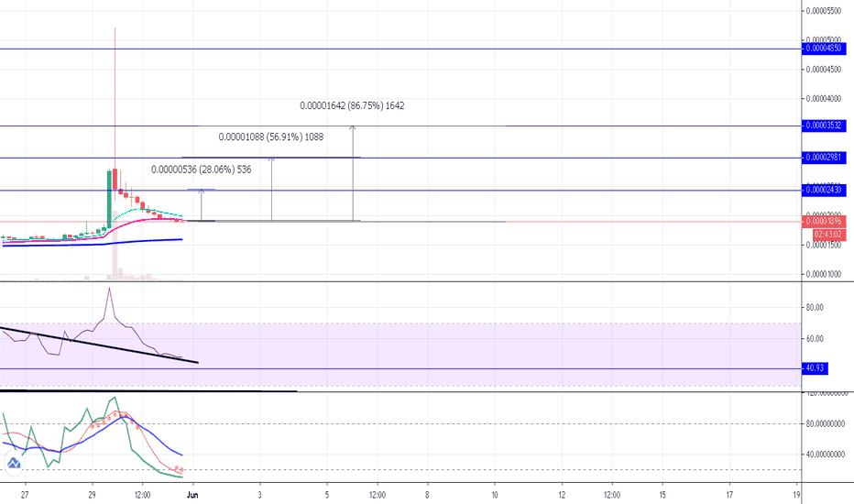Viewport: 854px width, 504px height.
Task: Select the 0.00002430 price level label
Action: tap(824, 191)
